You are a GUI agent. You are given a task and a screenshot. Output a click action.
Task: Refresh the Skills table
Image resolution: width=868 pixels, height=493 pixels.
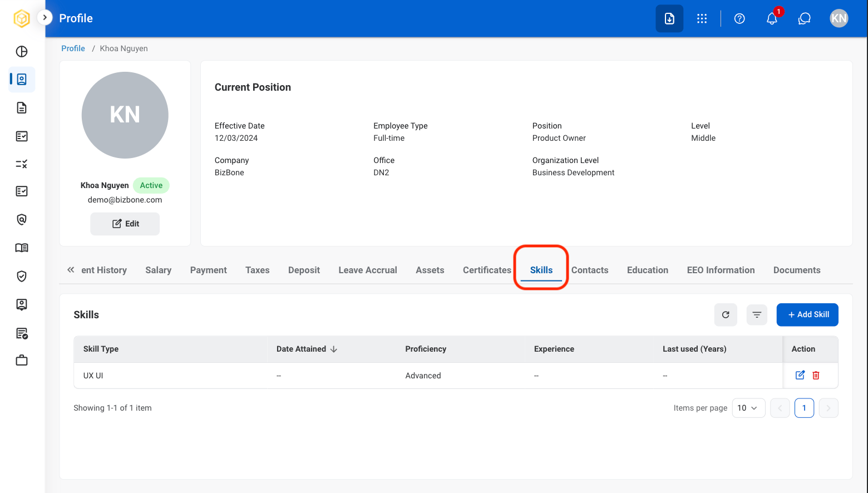coord(726,315)
